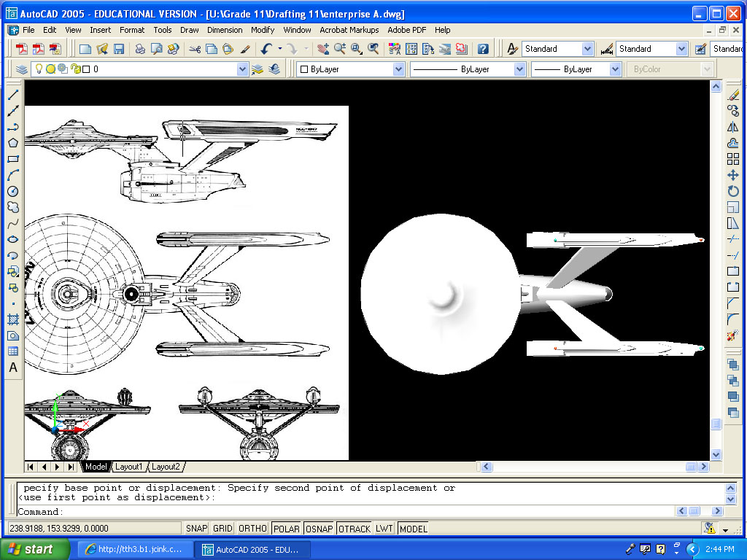The width and height of the screenshot is (747, 560).
Task: Toggle LWT lineweight display
Action: (384, 529)
